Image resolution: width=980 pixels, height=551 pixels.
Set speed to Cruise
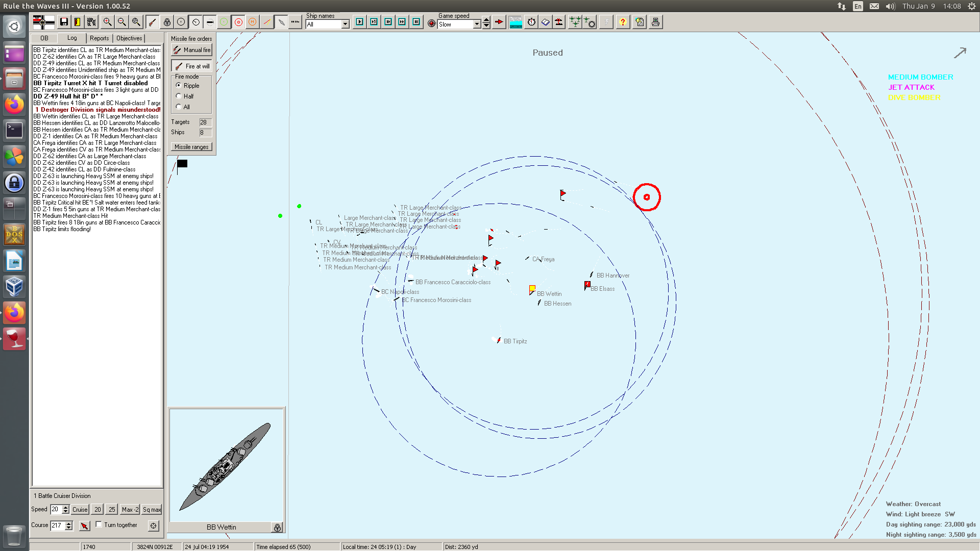click(x=80, y=510)
